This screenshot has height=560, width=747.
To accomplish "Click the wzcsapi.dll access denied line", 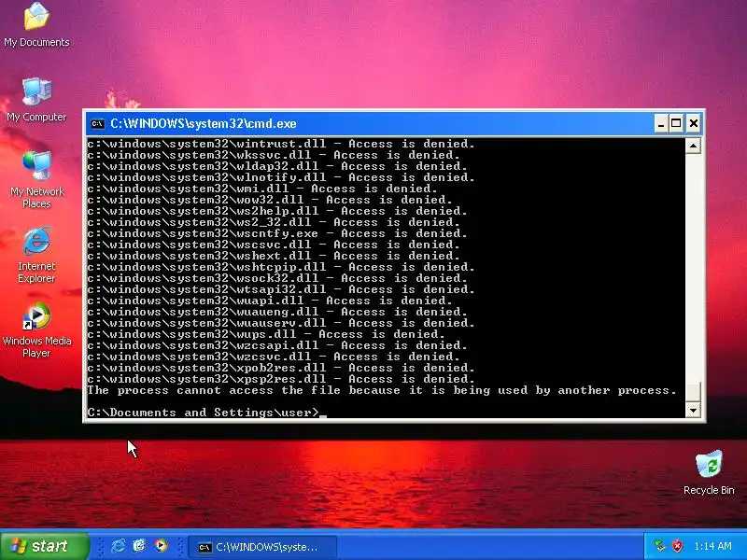I will click(277, 345).
